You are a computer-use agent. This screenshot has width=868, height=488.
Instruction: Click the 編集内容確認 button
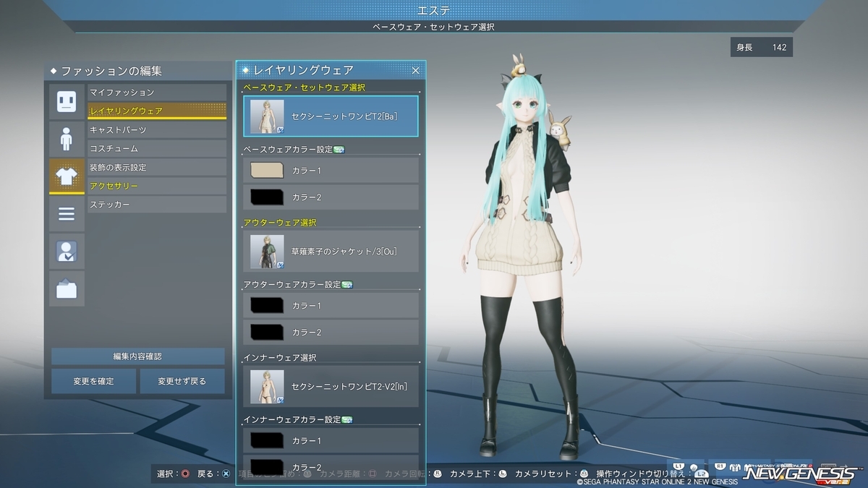pos(138,356)
